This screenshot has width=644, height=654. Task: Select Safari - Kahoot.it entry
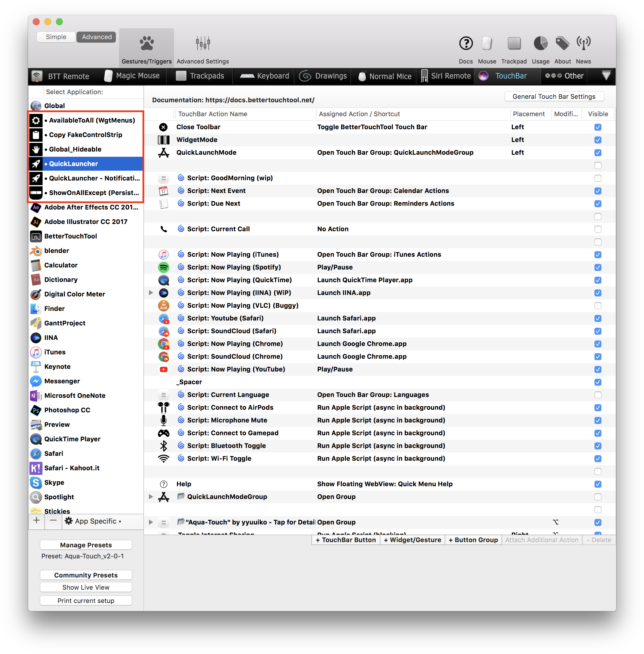click(x=86, y=468)
